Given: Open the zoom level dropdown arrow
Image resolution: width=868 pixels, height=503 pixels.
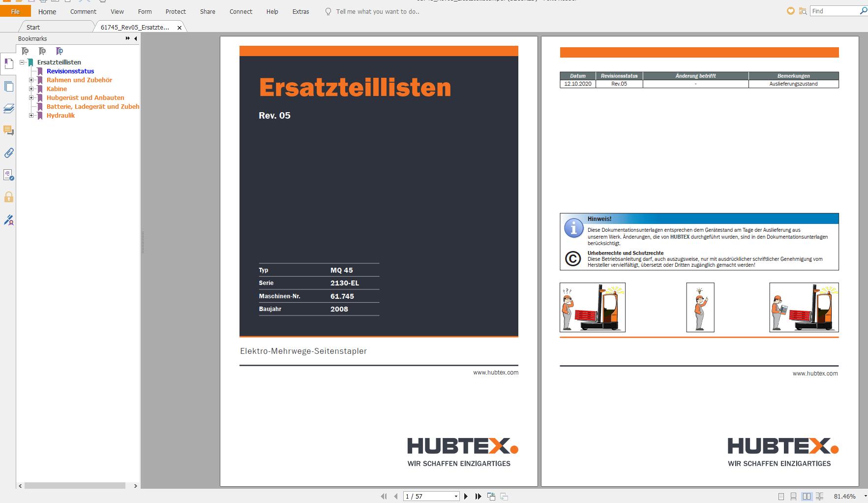Looking at the screenshot, I should (865, 497).
